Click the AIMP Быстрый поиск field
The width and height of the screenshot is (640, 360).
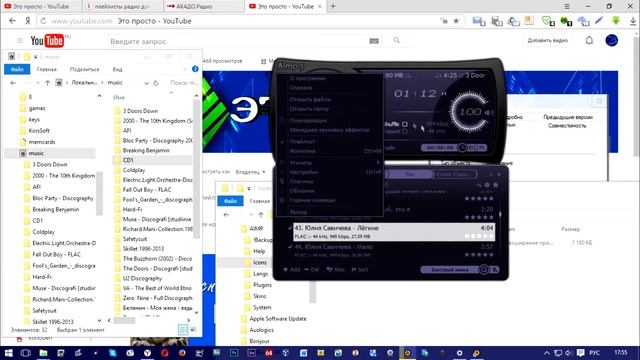(450, 269)
